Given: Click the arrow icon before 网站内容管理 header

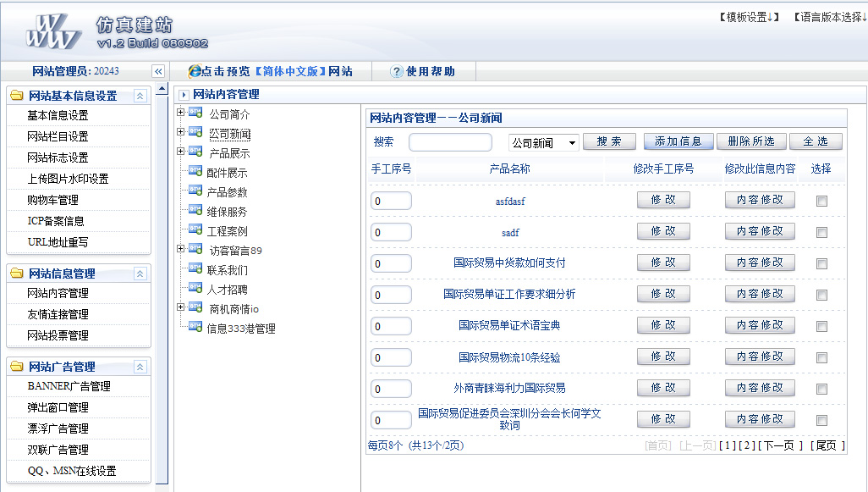Looking at the screenshot, I should (x=184, y=95).
